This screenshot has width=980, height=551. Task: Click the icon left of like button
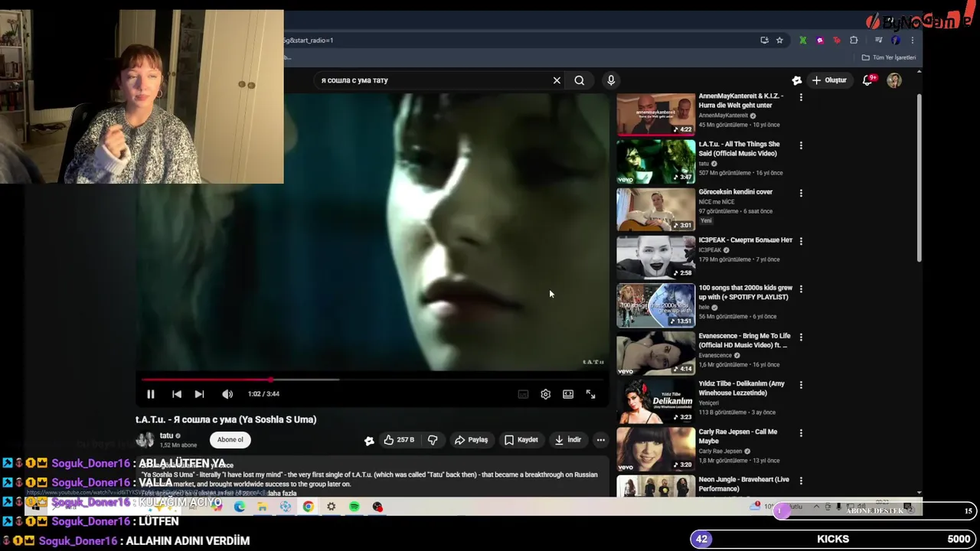click(x=369, y=440)
